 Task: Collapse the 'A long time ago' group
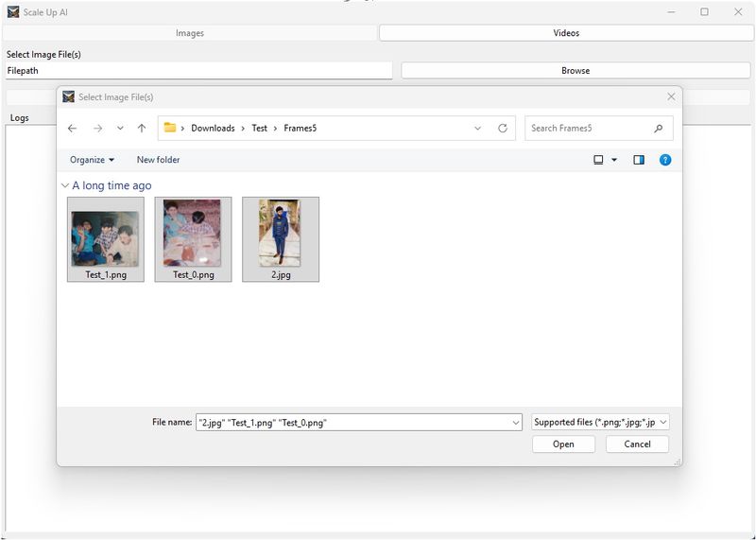click(65, 186)
